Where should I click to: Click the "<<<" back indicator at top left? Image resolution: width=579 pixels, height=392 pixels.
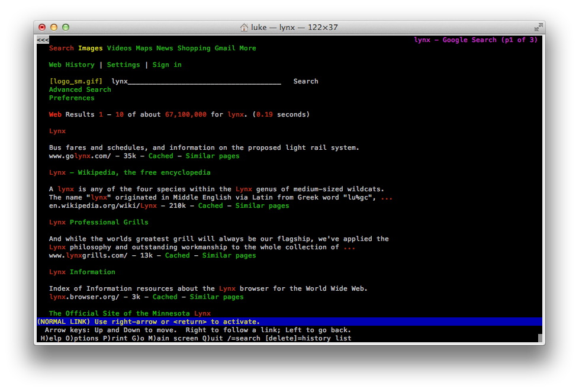[x=43, y=40]
